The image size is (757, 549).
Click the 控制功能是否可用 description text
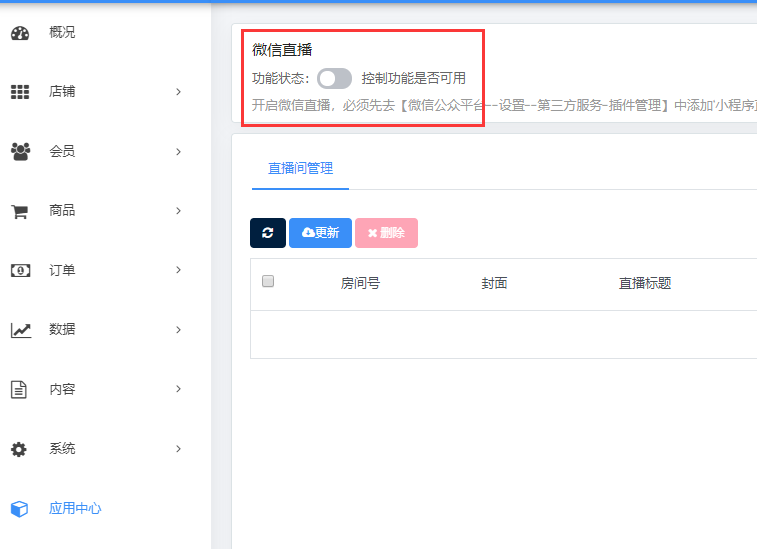[414, 78]
